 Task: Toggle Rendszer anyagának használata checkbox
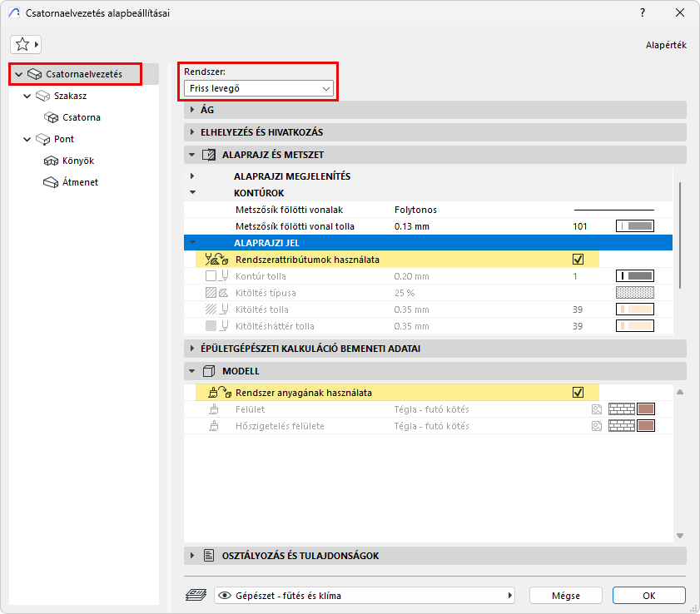pos(578,393)
